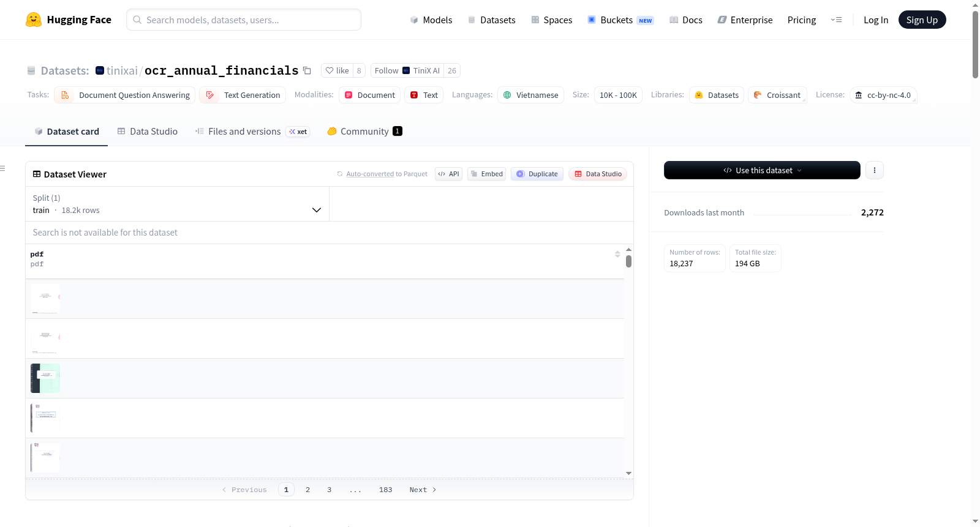
Task: Open the fourth pdf row thumbnail
Action: click(x=45, y=418)
